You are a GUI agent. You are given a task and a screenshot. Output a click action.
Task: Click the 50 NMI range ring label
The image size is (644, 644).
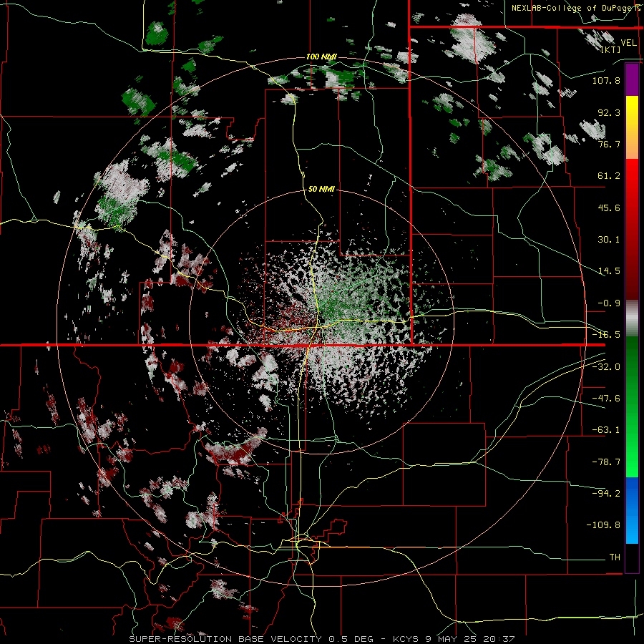(321, 189)
